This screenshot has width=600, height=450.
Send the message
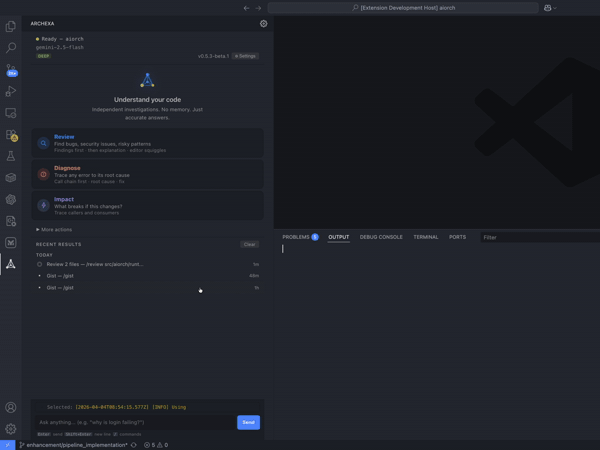248,422
